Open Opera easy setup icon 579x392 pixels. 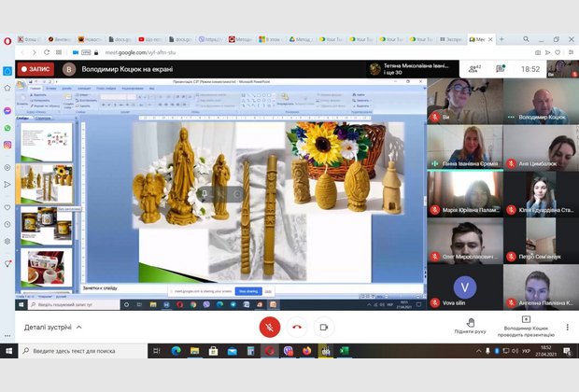click(571, 52)
